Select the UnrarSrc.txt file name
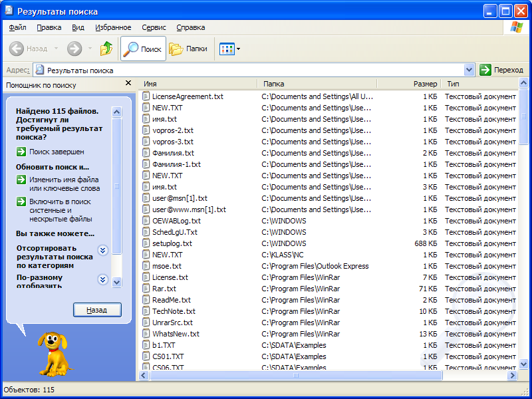This screenshot has height=399, width=532. tap(172, 323)
